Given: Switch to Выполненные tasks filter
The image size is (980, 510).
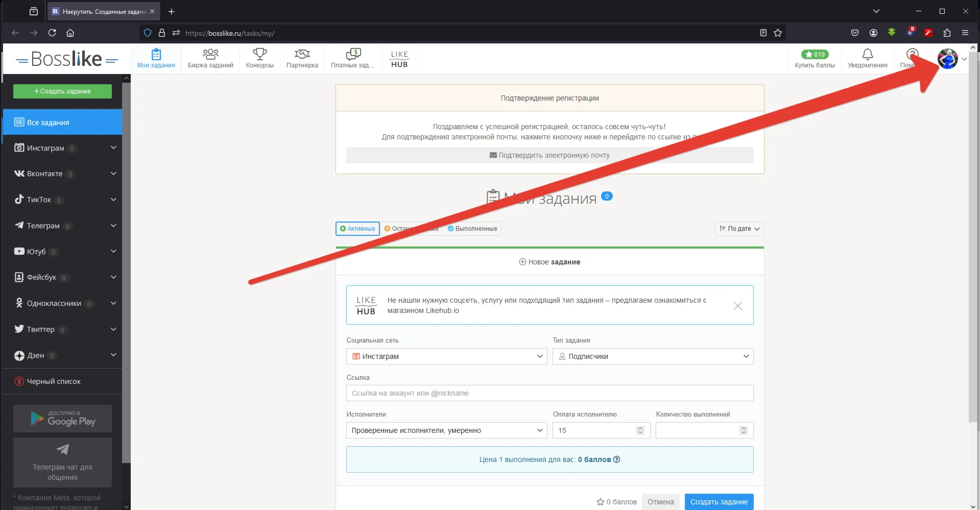Looking at the screenshot, I should click(472, 229).
